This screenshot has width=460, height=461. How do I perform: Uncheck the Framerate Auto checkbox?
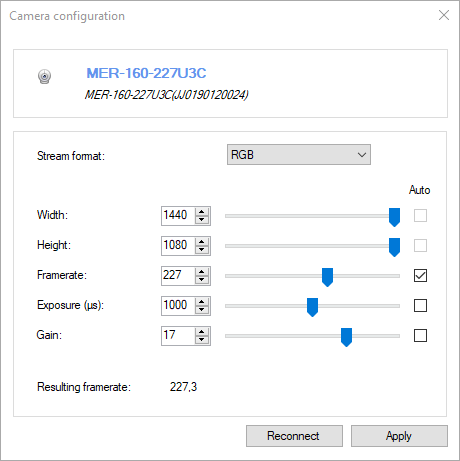(420, 276)
